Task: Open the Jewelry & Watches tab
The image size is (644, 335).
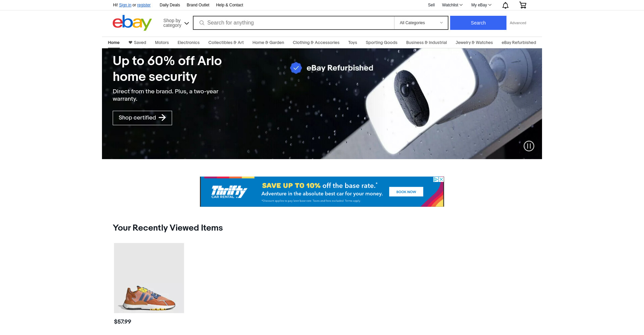Action: click(x=474, y=43)
